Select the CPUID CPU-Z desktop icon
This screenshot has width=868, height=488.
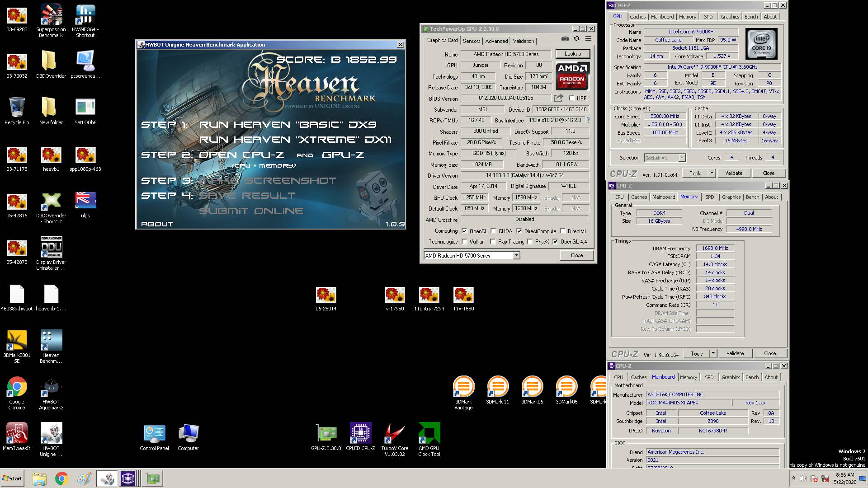click(x=360, y=437)
